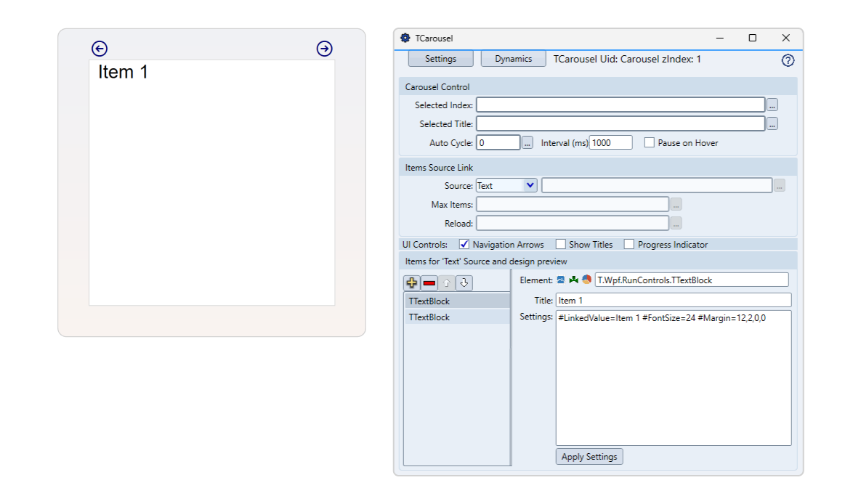The width and height of the screenshot is (861, 504).
Task: Click the Apply Settings button
Action: tap(589, 457)
